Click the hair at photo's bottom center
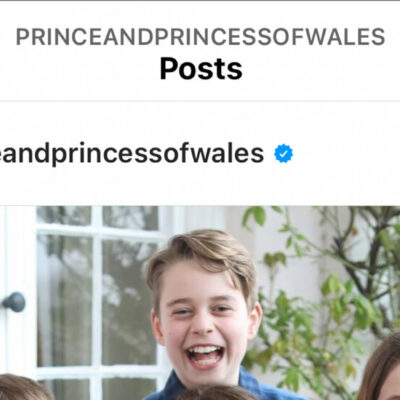This screenshot has height=400, width=400. click(x=218, y=393)
